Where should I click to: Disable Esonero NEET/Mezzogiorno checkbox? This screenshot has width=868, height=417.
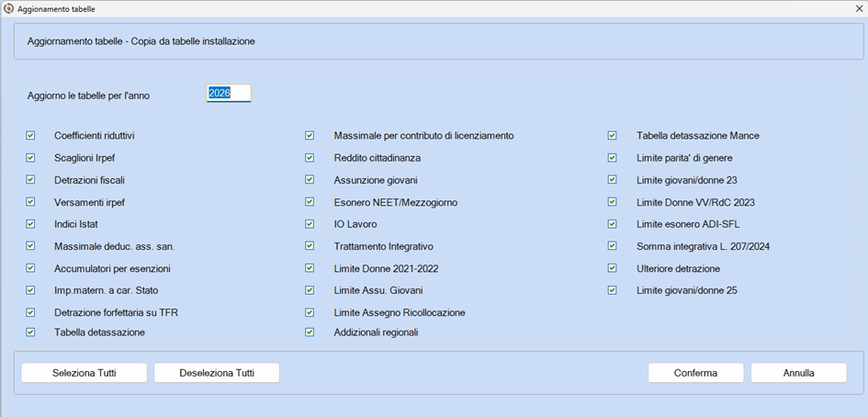[310, 201]
